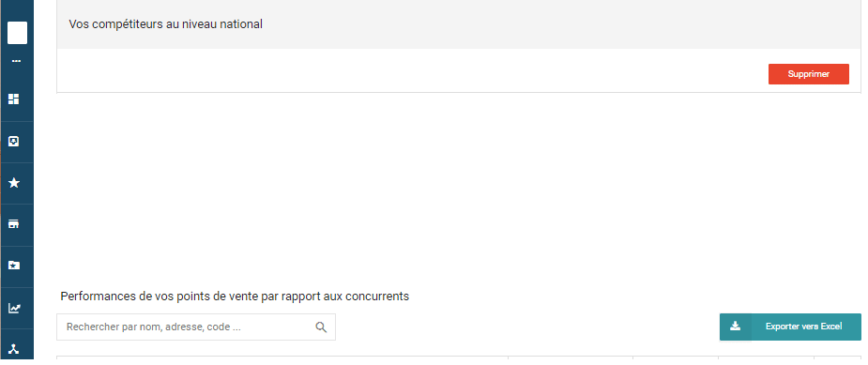Viewport: 868px width, 365px height.
Task: Click the white logo square in sidebar
Action: pyautogui.click(x=17, y=33)
